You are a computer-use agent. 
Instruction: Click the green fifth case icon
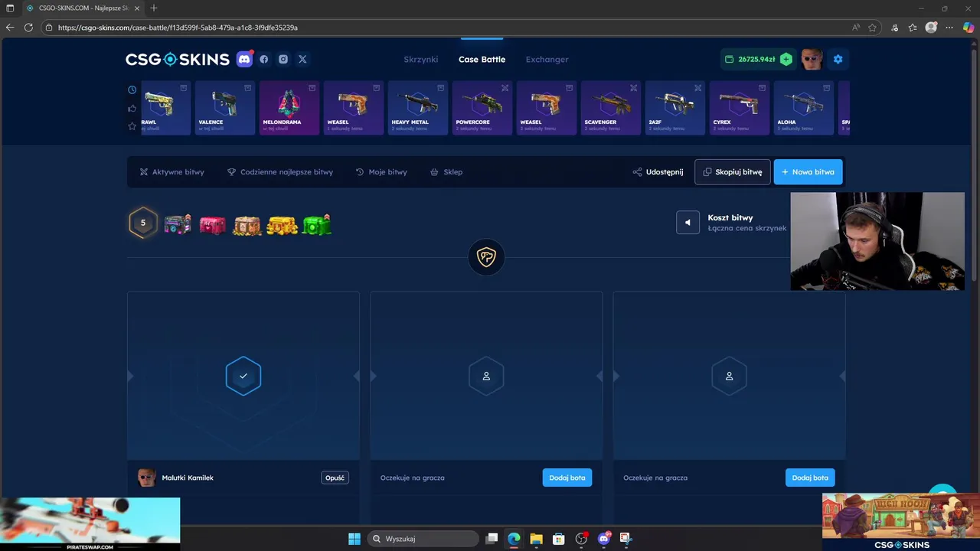click(317, 224)
